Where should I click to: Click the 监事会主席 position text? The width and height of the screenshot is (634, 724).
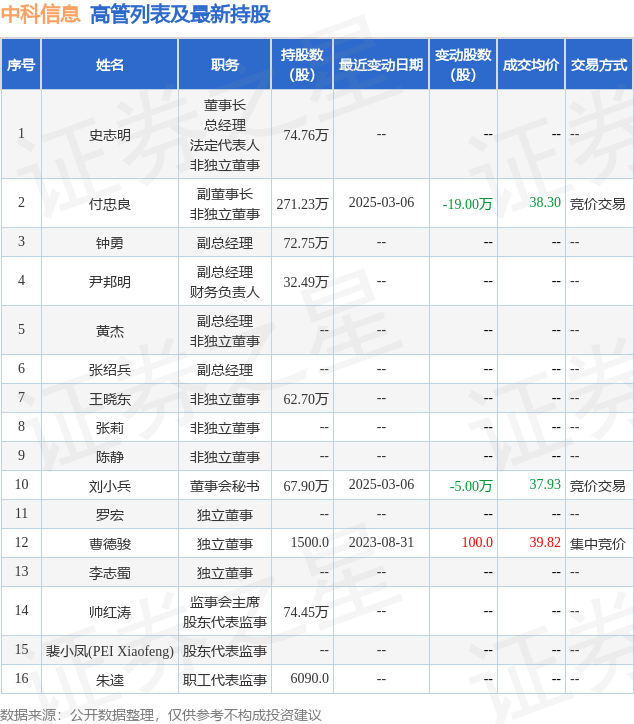tap(225, 602)
